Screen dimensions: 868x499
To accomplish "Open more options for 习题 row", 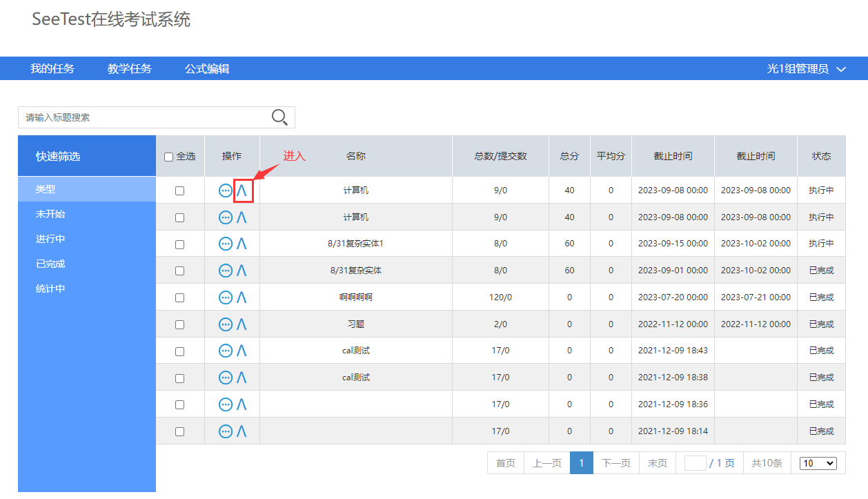I will (x=226, y=324).
